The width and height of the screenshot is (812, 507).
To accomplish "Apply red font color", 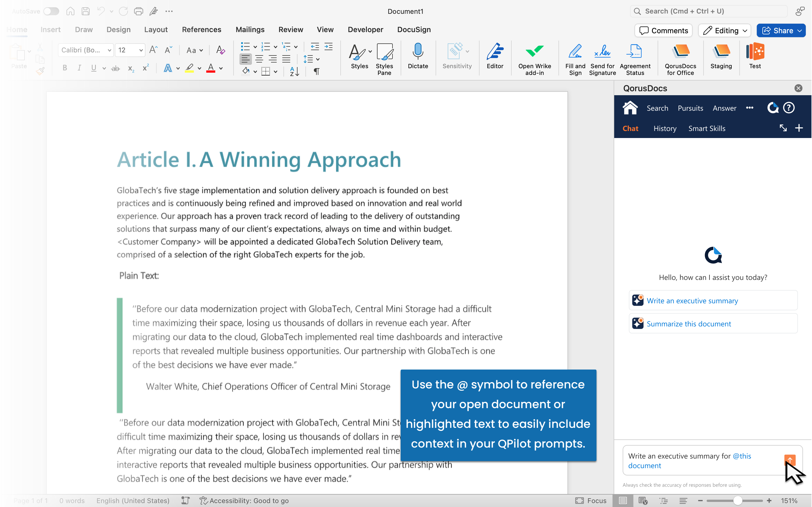I will [x=211, y=68].
